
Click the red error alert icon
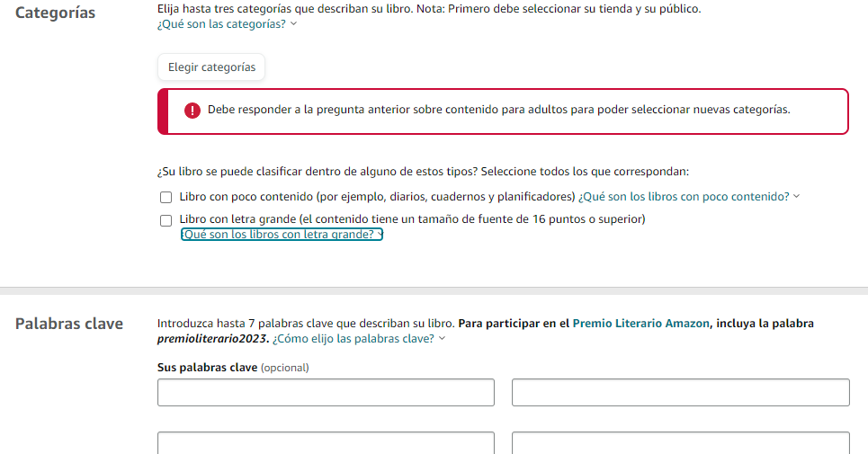[x=192, y=111]
